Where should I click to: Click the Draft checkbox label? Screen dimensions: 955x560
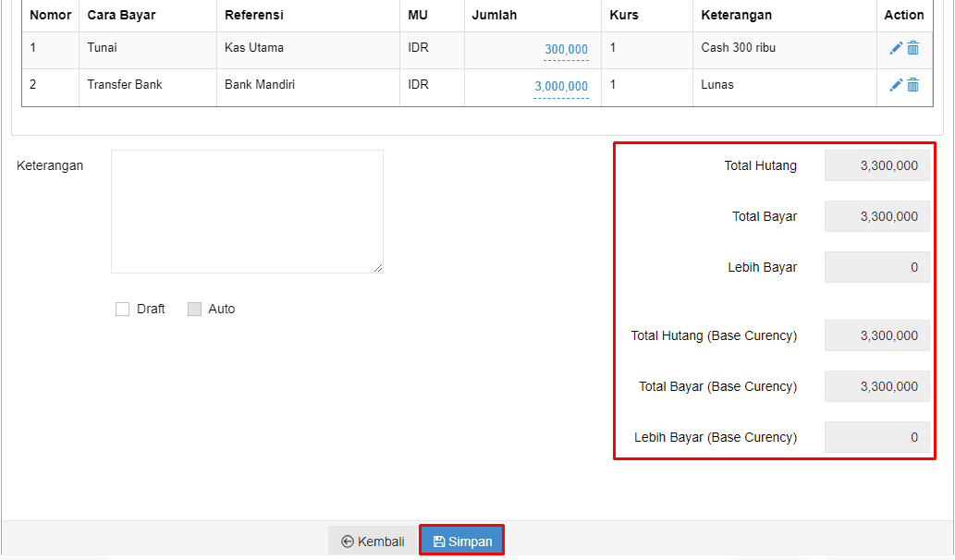151,310
